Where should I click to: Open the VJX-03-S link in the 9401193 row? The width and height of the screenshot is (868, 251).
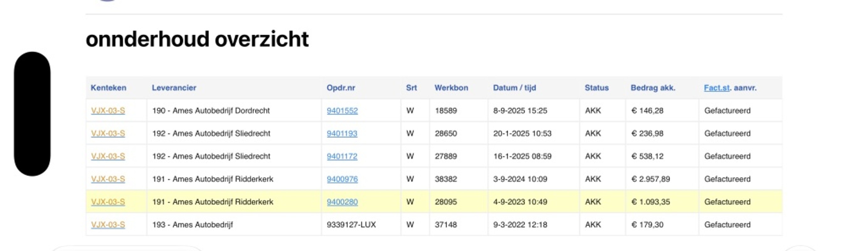[x=108, y=133]
